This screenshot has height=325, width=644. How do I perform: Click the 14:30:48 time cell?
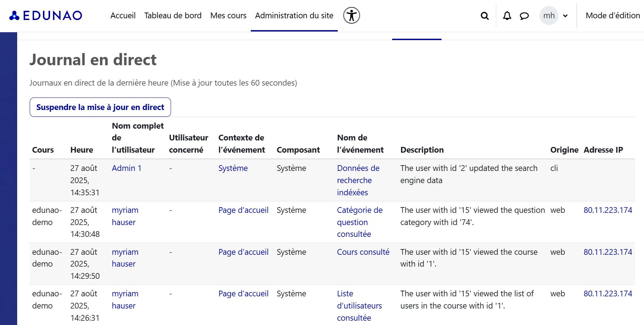[x=85, y=222]
